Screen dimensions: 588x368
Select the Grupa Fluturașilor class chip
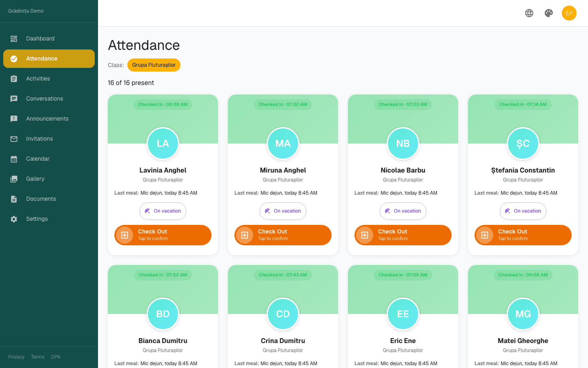pyautogui.click(x=154, y=65)
